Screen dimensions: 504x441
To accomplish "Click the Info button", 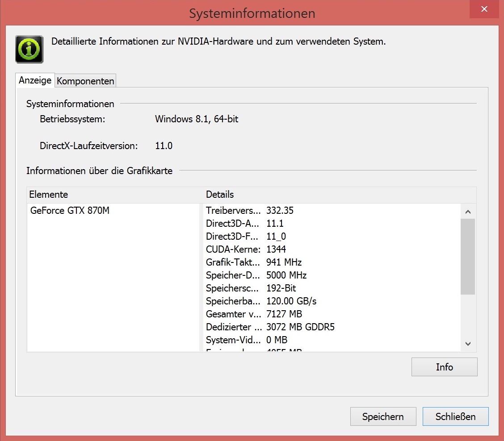I will click(x=444, y=367).
